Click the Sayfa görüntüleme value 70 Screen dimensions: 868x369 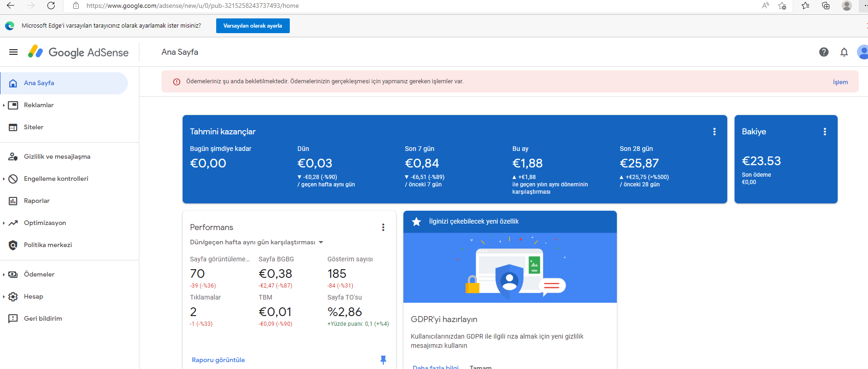[x=197, y=274]
